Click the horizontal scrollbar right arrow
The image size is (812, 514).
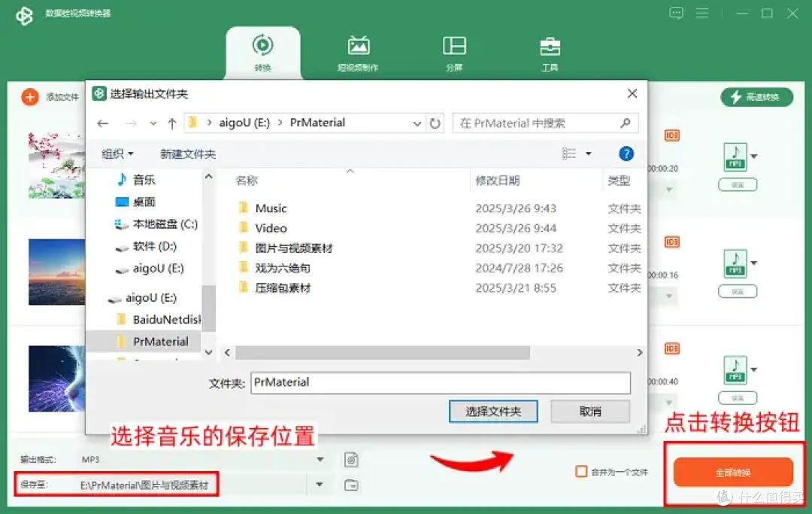pos(640,353)
